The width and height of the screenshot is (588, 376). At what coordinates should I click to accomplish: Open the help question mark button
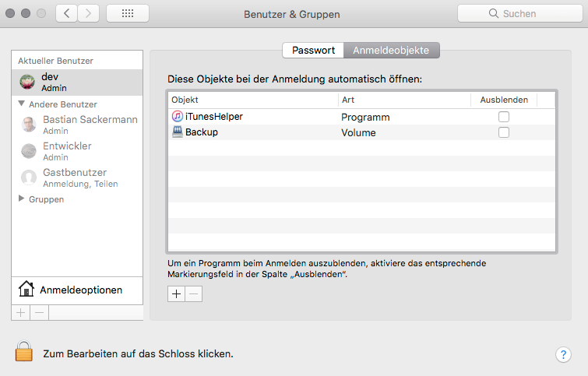click(x=564, y=354)
